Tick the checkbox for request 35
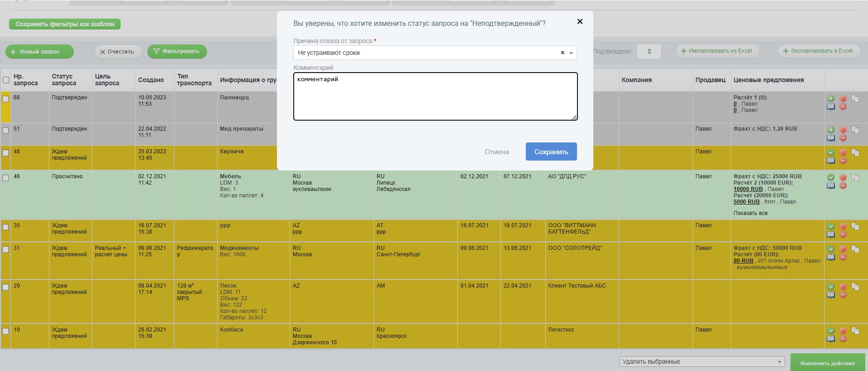This screenshot has width=868, height=371. click(6, 227)
